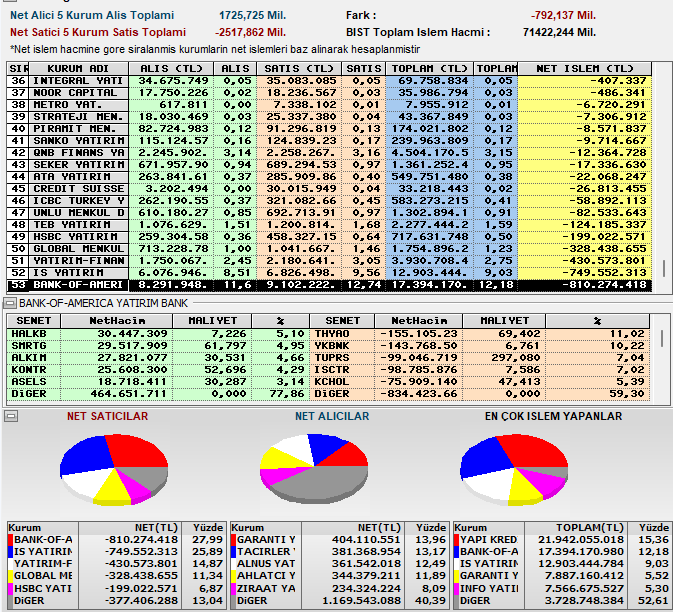Select the CREDIT SUISSE row
Viewport: 673px width, 612px height.
tap(329, 189)
